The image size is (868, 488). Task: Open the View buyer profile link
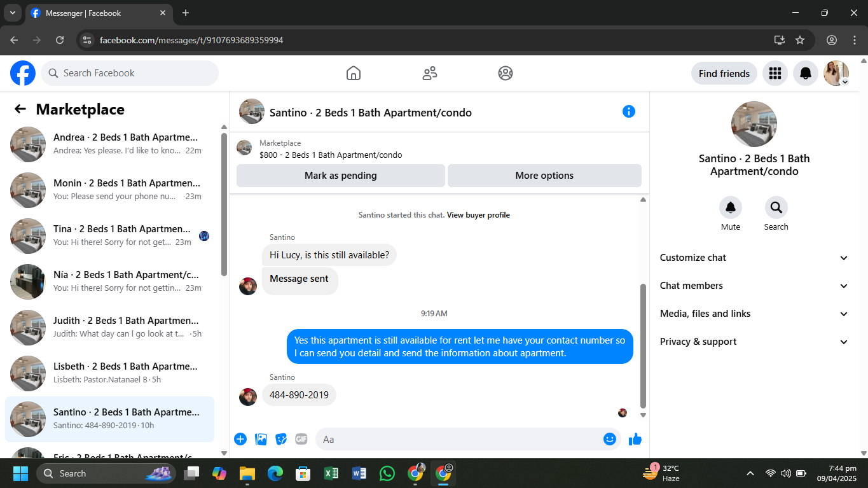point(478,215)
